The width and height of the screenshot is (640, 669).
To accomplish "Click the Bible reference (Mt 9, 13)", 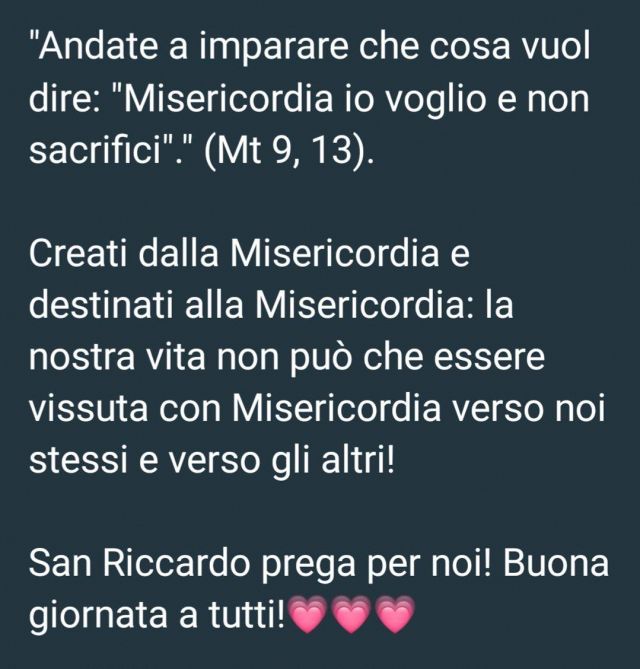I will tap(289, 151).
